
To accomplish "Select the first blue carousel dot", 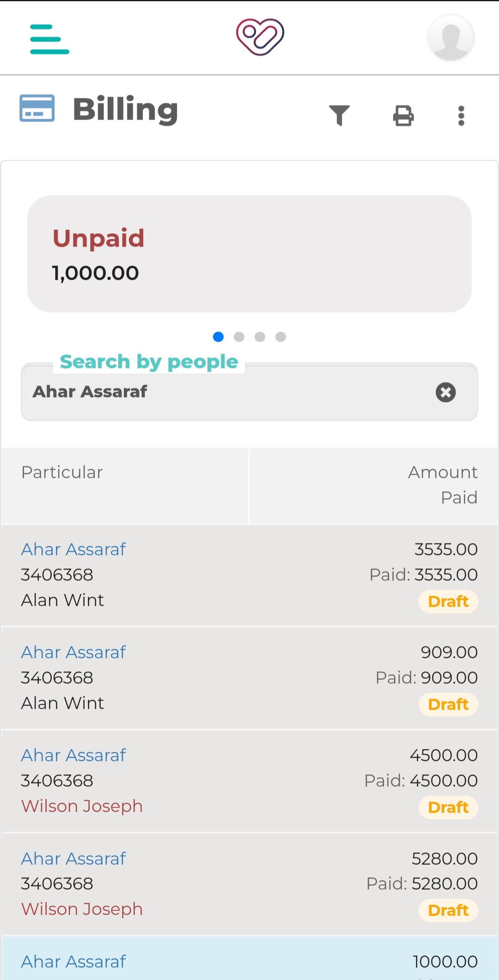I will (218, 337).
